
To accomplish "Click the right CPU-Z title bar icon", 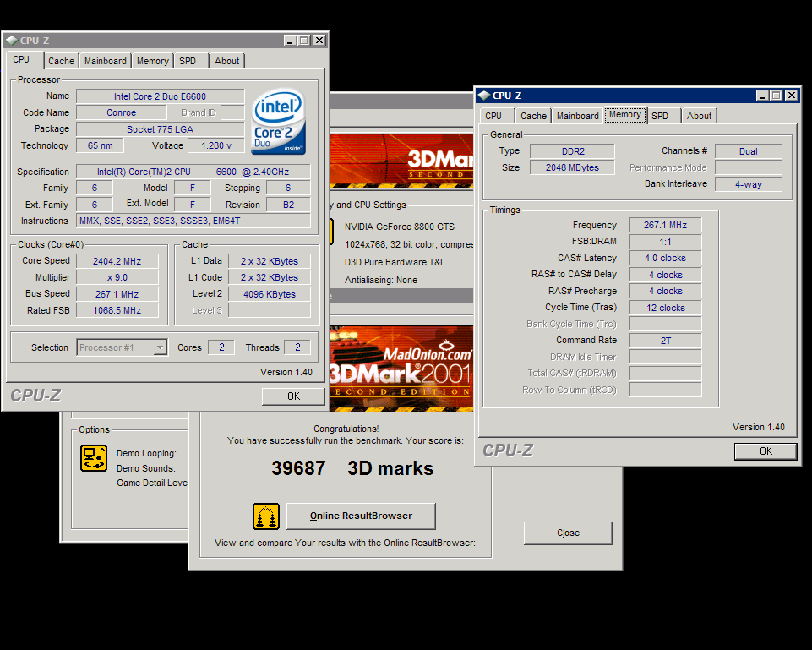I will pos(484,96).
